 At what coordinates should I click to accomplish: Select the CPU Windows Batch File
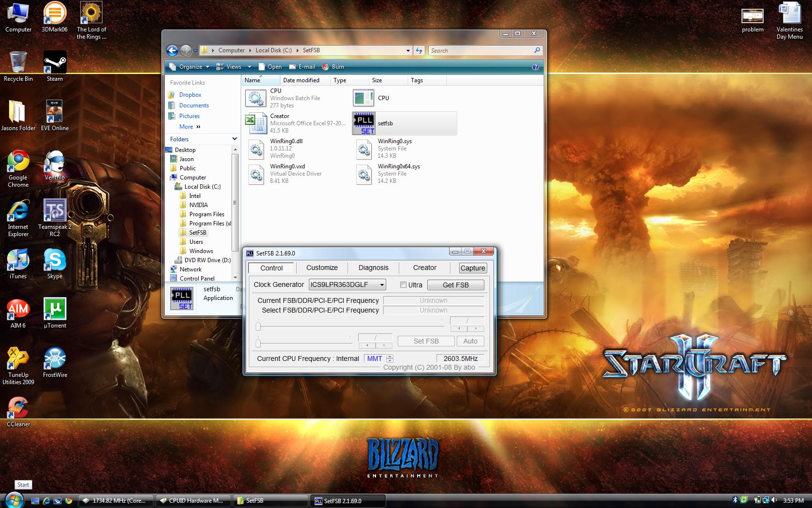coord(296,98)
